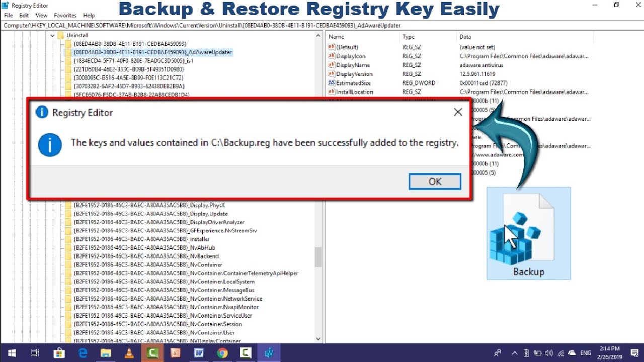Click folder icon of Display.Update key

pos(68,214)
